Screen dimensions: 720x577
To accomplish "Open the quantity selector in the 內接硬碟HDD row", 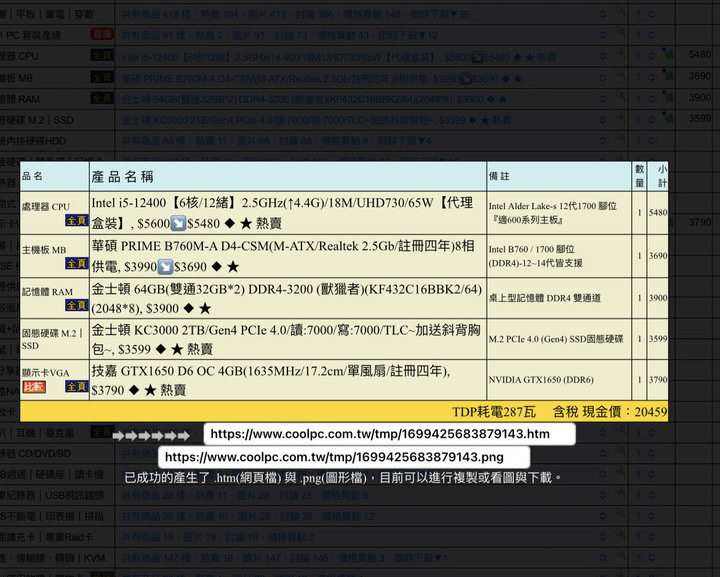I will (644, 140).
